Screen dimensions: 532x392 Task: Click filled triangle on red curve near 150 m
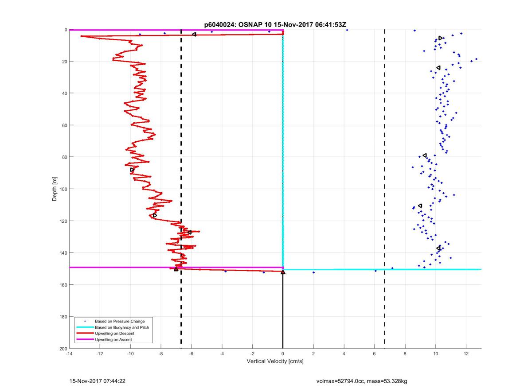[176, 269]
